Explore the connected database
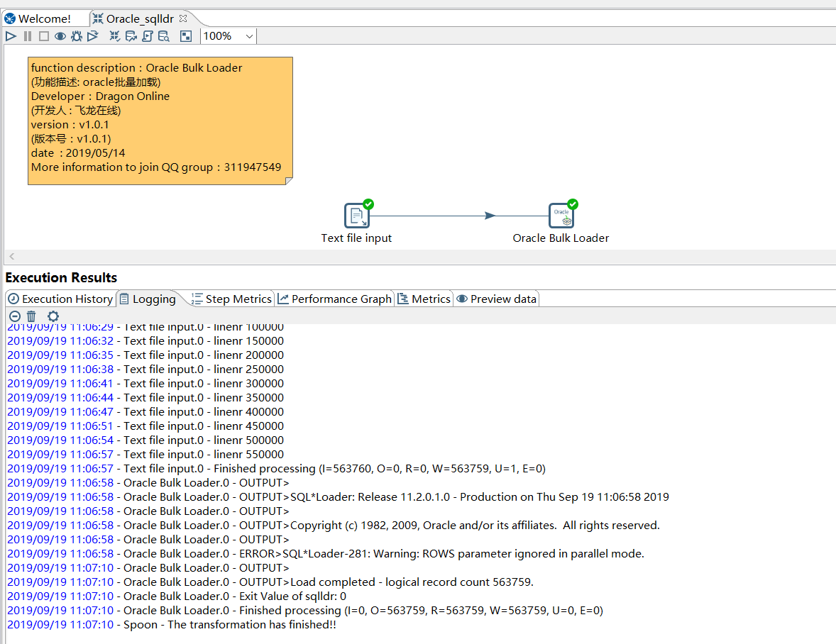 (163, 35)
